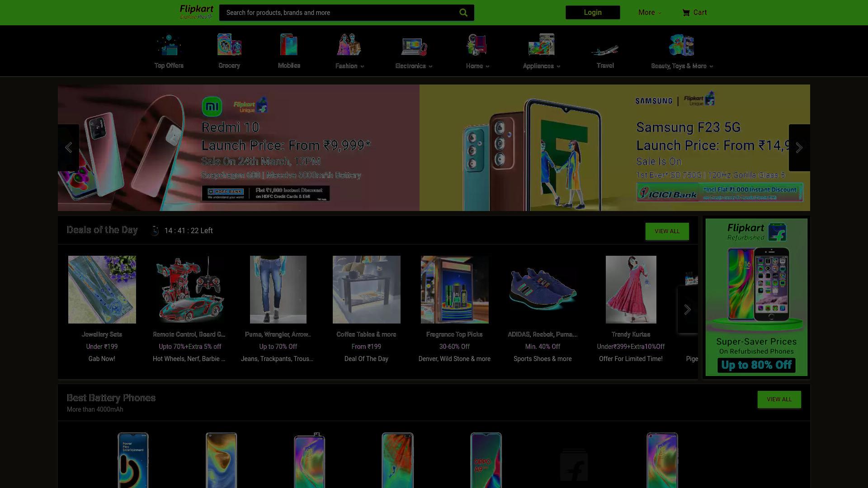The width and height of the screenshot is (868, 488).
Task: Open Travel airplane icon
Action: point(605,50)
